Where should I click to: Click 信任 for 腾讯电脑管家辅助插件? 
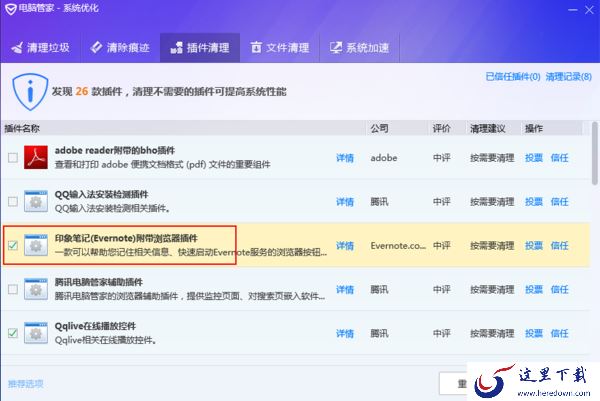559,290
